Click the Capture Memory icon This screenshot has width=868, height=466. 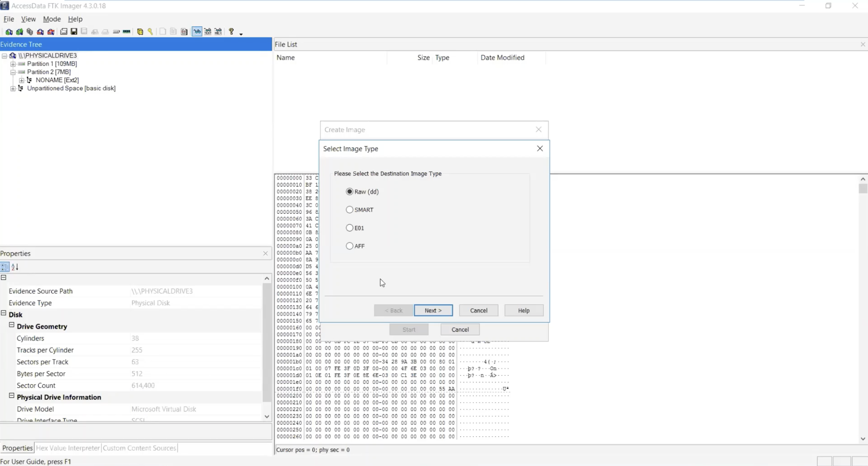[126, 31]
